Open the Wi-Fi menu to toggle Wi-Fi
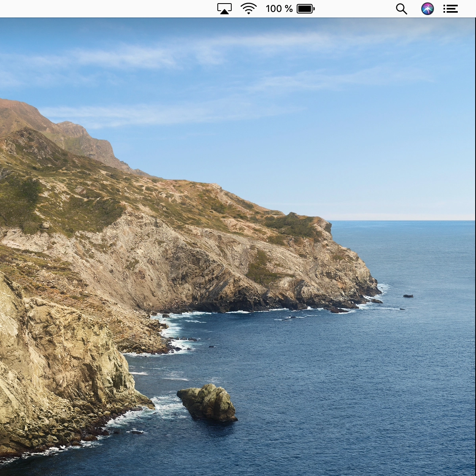The image size is (476, 476). click(x=248, y=8)
